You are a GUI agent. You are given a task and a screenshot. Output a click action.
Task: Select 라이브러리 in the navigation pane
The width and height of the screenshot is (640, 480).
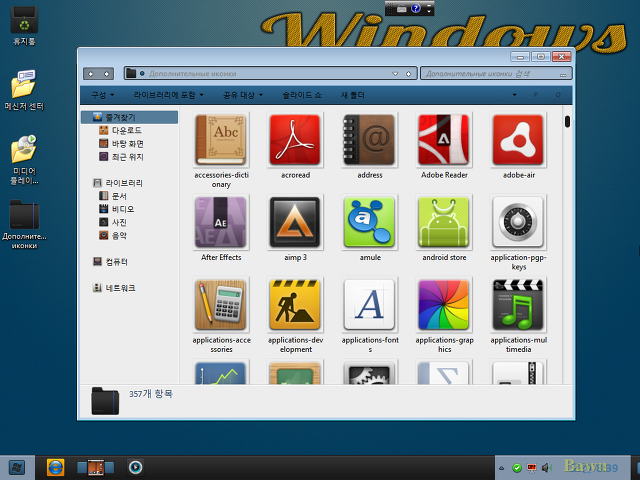pyautogui.click(x=118, y=183)
